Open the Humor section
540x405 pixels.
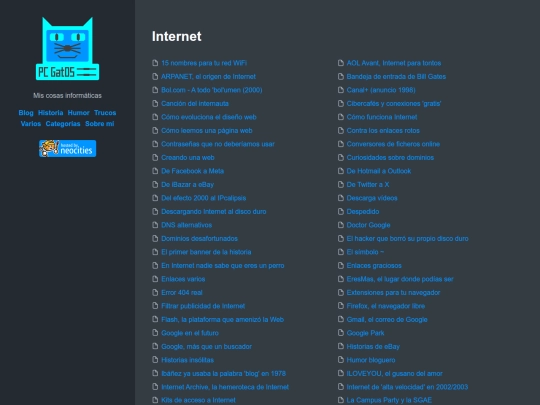coord(79,113)
